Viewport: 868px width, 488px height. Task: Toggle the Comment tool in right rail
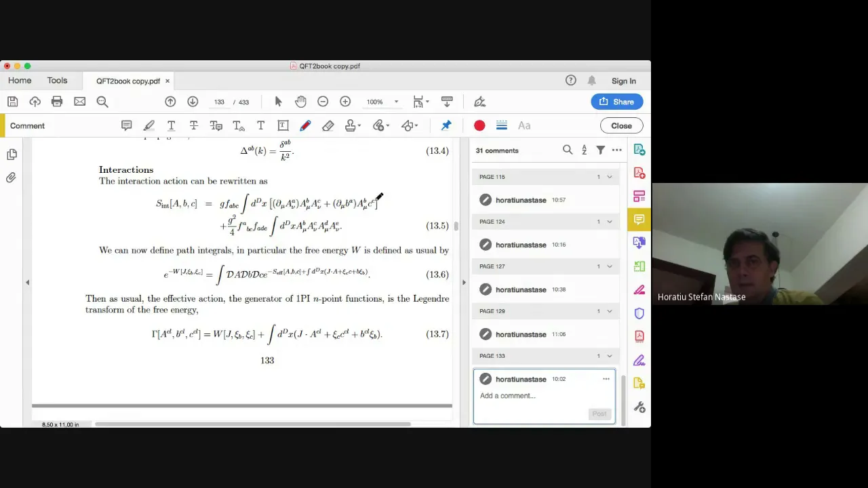[x=639, y=220]
